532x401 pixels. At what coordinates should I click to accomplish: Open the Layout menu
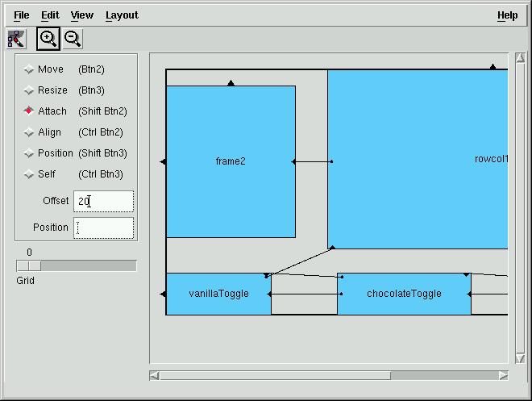tap(122, 15)
